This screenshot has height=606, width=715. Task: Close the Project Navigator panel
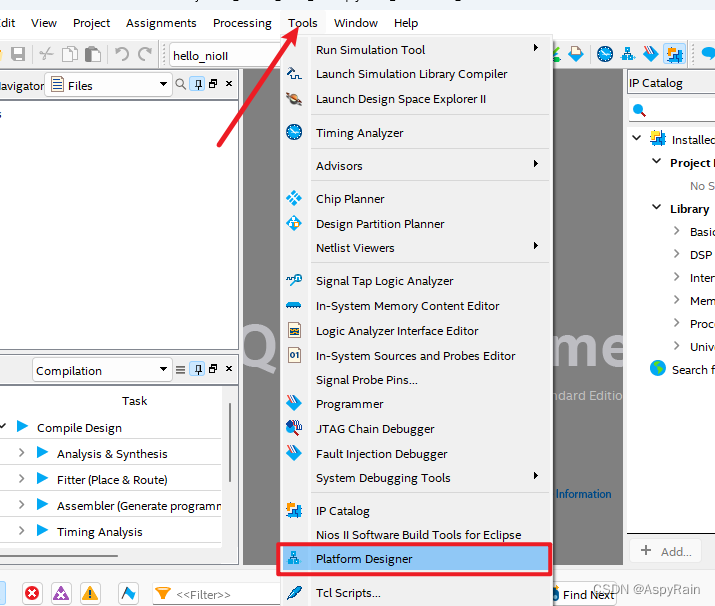click(229, 84)
